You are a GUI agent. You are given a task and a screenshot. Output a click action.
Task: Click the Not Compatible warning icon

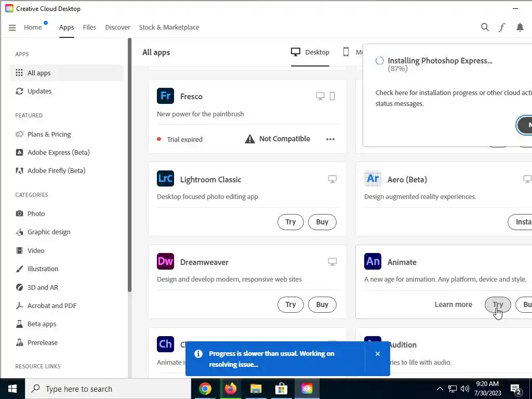[250, 139]
